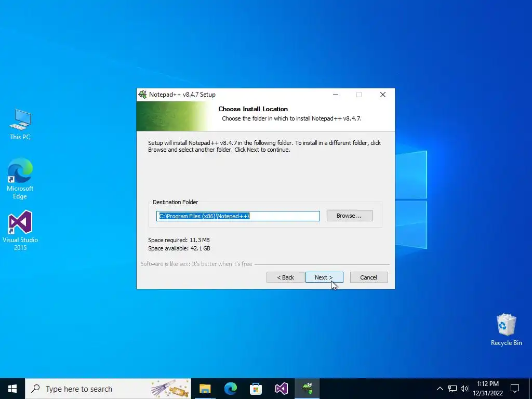
Task: Click the 'Space available: 42.1 GB' text
Action: pos(179,248)
